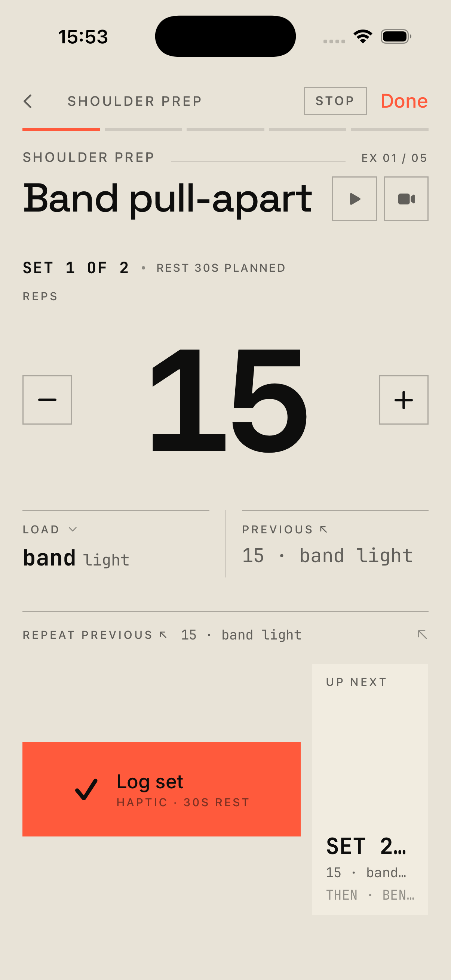Expand the truncated SET 2 up next details
This screenshot has height=980, width=451.
click(x=366, y=848)
